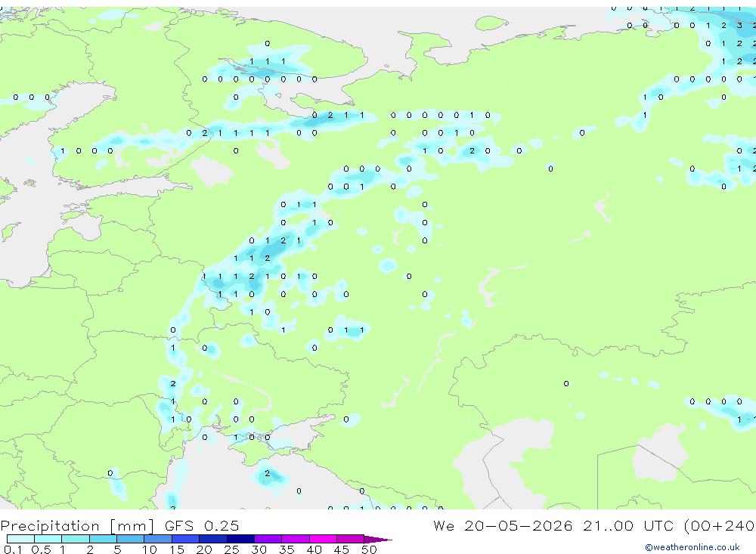Pick the legend swatch between 5 and 10
This screenshot has width=756, height=554.
tap(131, 539)
